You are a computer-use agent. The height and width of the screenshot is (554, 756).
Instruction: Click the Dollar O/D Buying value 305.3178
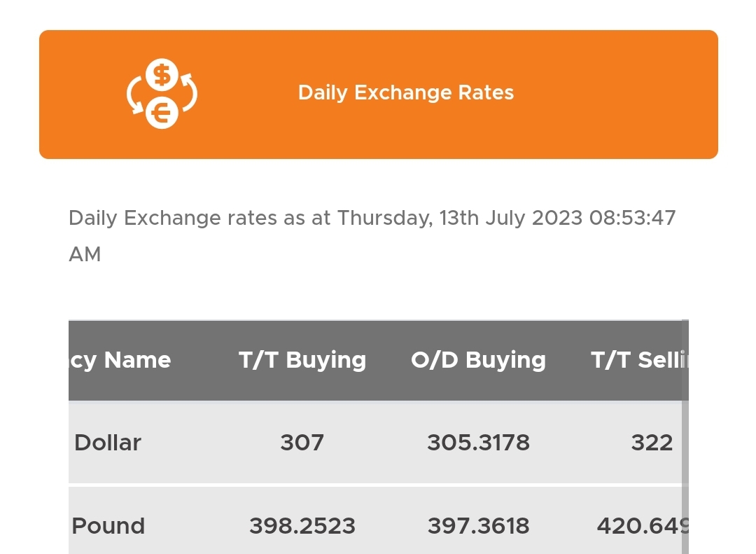pyautogui.click(x=478, y=443)
